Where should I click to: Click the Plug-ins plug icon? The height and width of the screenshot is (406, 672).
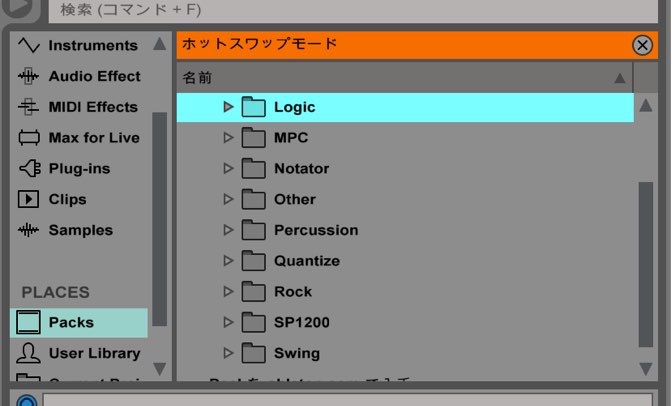click(x=30, y=168)
